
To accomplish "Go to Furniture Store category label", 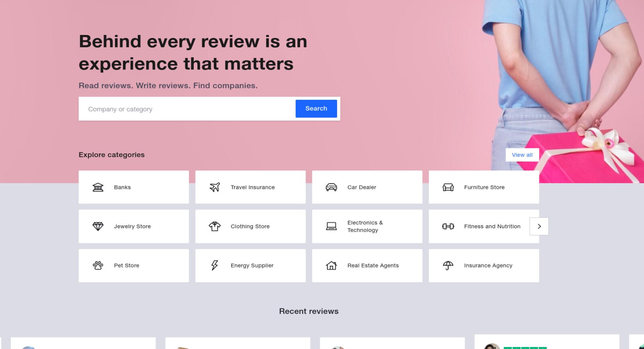I will tap(484, 187).
